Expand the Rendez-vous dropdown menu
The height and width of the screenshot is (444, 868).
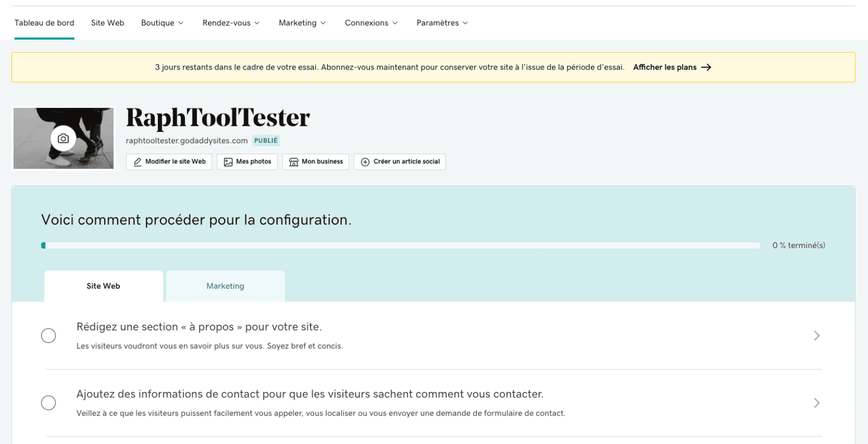pyautogui.click(x=231, y=23)
